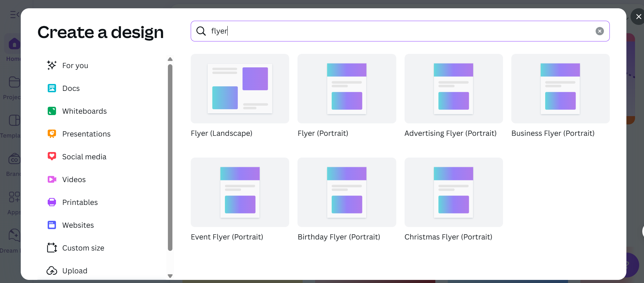Select the Flyer (Portrait) thumbnail
This screenshot has width=644, height=283.
coord(347,88)
